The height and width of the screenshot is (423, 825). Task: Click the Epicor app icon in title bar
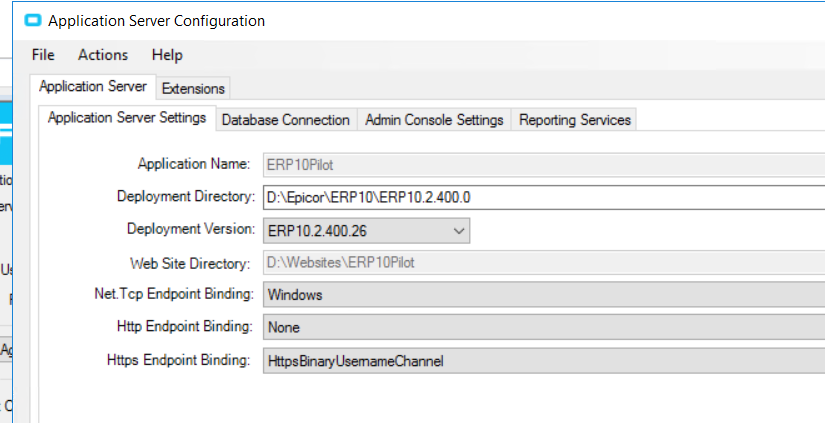coord(33,20)
